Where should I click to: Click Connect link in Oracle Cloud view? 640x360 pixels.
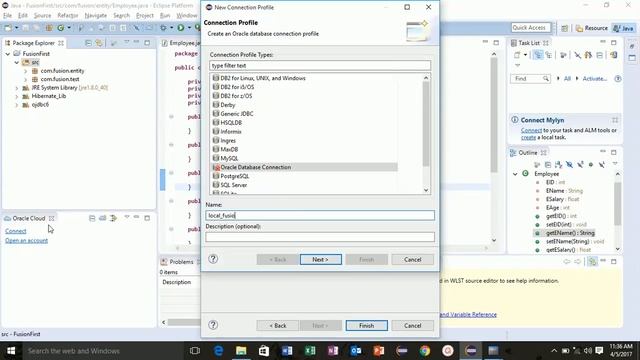click(x=16, y=231)
